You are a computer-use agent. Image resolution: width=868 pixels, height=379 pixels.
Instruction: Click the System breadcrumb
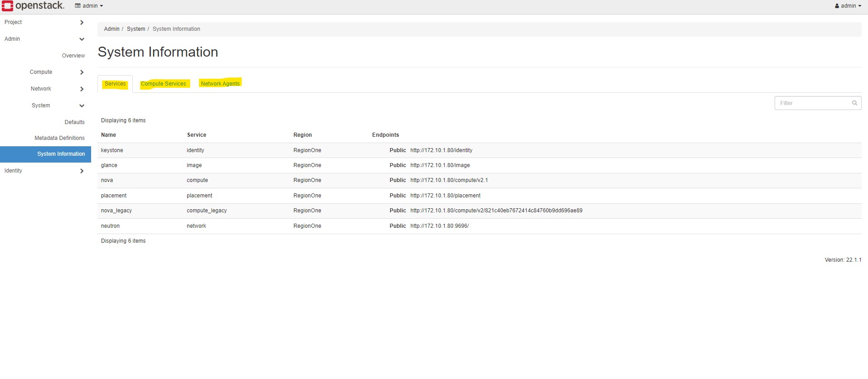(x=136, y=29)
